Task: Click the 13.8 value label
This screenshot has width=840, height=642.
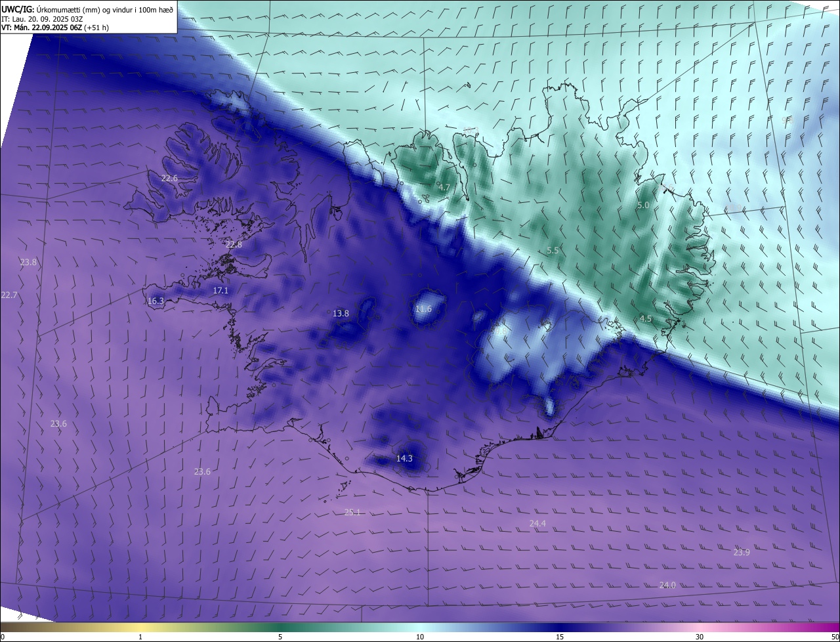Action: coord(341,314)
